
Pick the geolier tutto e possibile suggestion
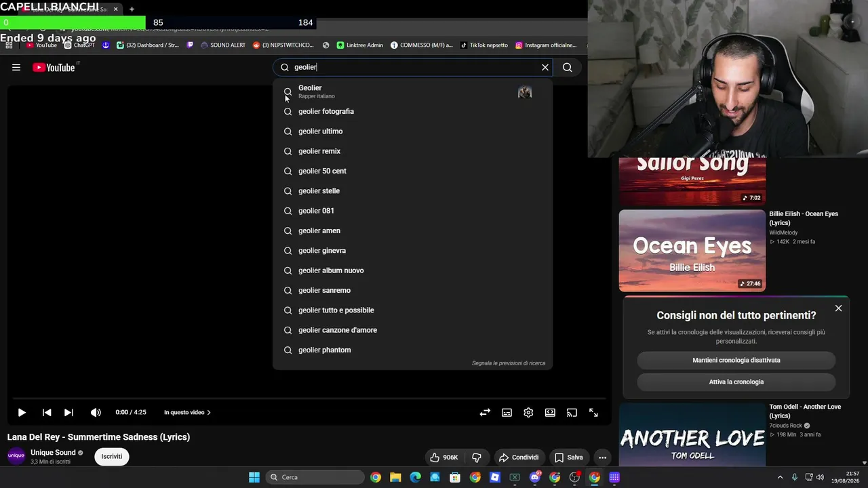pyautogui.click(x=412, y=310)
